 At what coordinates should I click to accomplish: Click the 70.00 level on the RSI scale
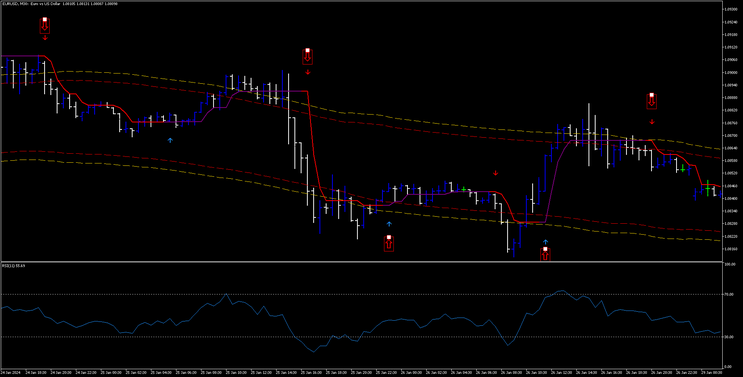tap(730, 295)
